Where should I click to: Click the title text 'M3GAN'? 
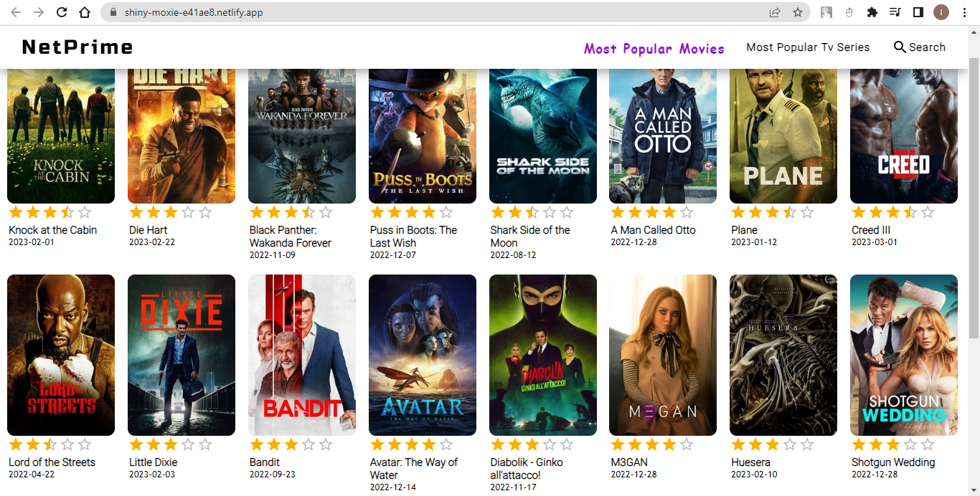click(629, 462)
